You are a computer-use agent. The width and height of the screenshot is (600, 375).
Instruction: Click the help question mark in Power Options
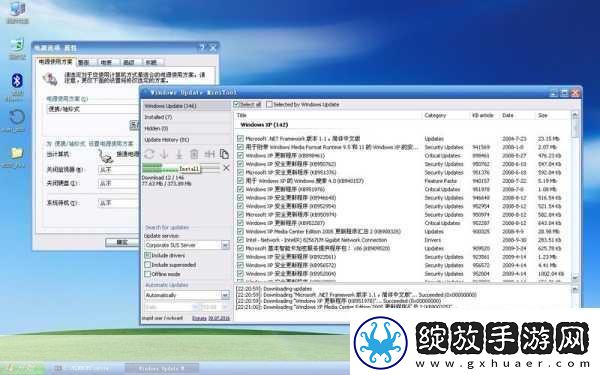[x=202, y=47]
